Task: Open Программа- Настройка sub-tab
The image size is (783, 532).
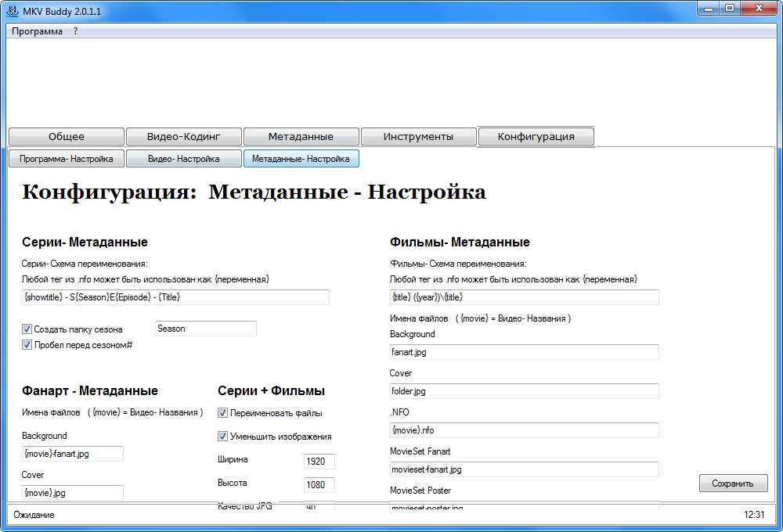Action: click(67, 159)
